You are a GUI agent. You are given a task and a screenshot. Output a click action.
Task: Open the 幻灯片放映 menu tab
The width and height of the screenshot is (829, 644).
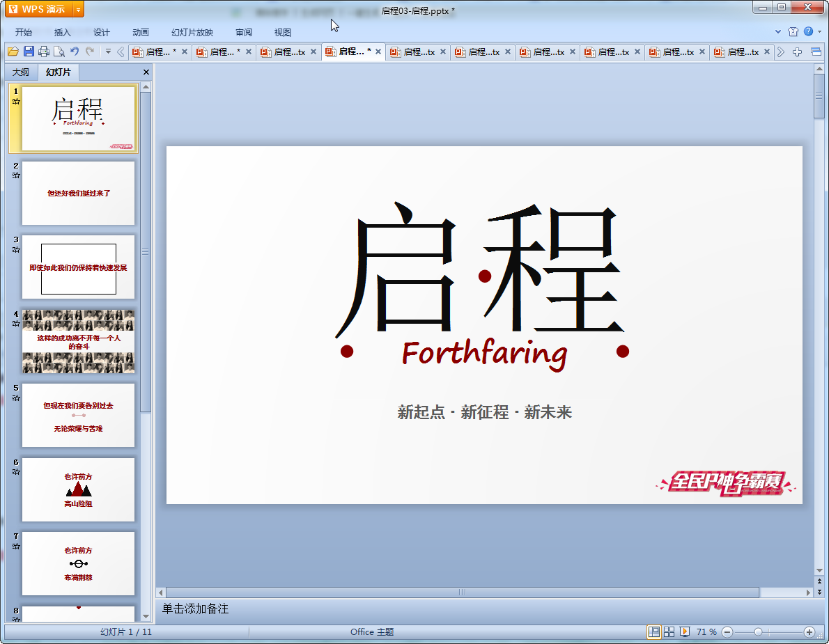pyautogui.click(x=192, y=32)
